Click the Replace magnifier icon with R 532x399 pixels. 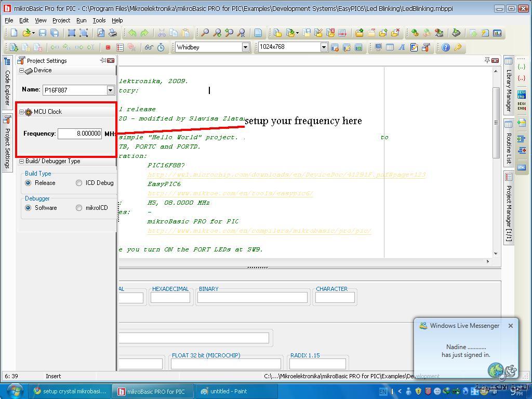[241, 33]
